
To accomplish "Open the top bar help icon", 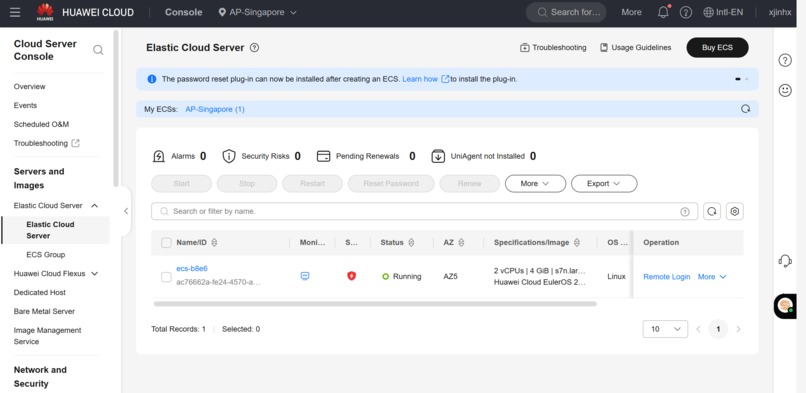I will click(x=686, y=12).
